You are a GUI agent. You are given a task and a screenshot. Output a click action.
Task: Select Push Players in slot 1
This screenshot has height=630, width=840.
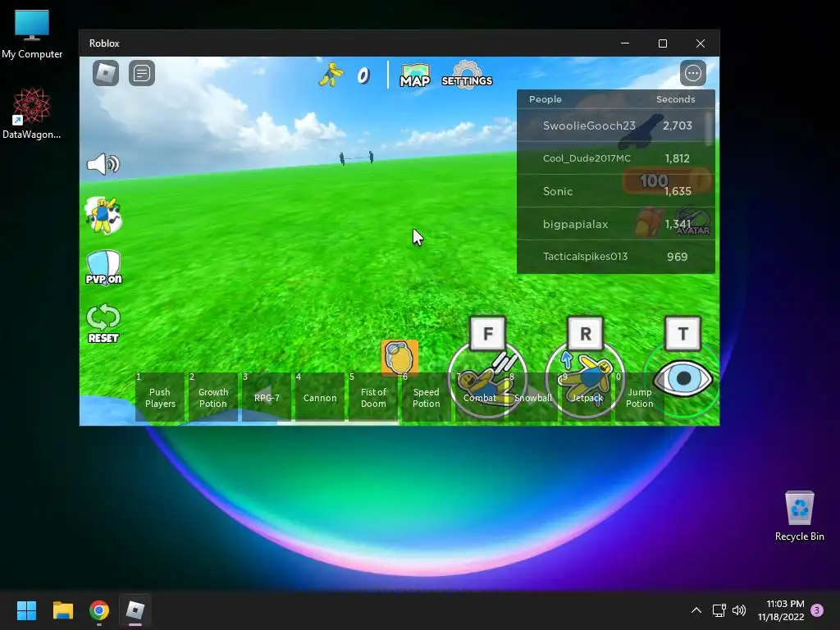[160, 398]
